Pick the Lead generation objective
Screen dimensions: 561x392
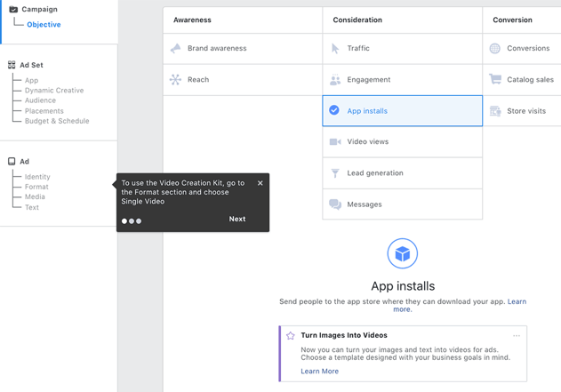tap(403, 173)
